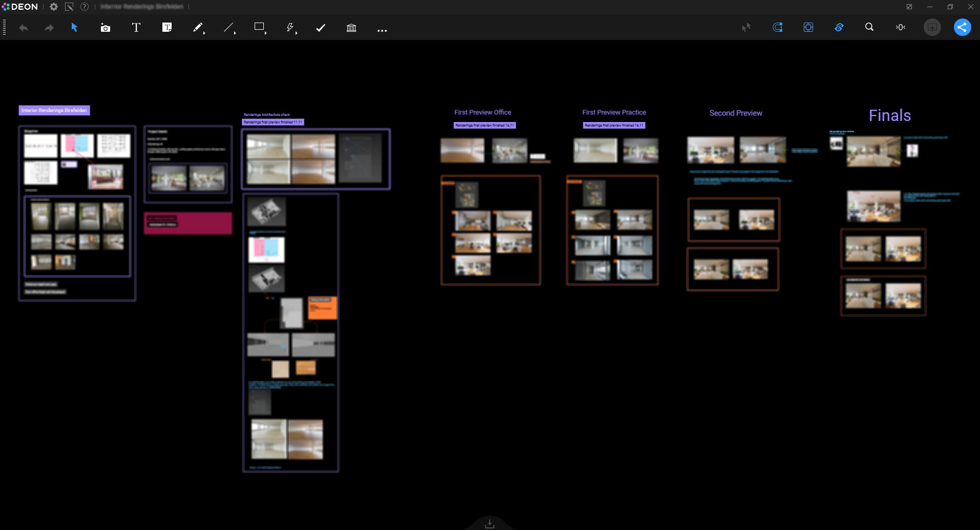Select the magenta colored note block
The height and width of the screenshot is (530, 980).
coord(188,223)
